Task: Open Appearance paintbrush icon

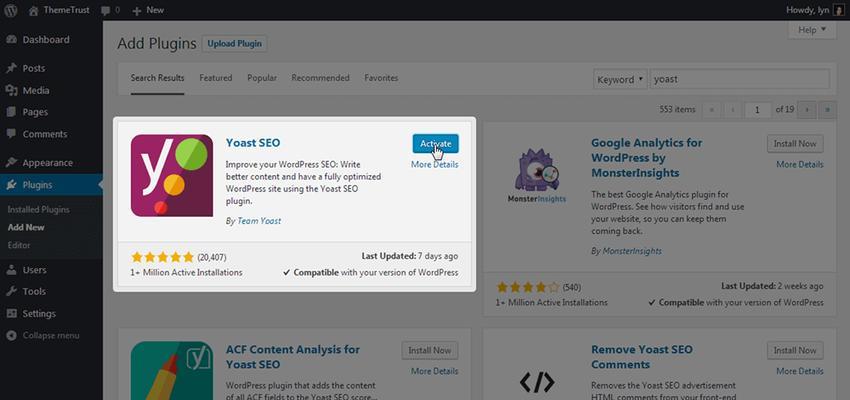Action: (11, 163)
